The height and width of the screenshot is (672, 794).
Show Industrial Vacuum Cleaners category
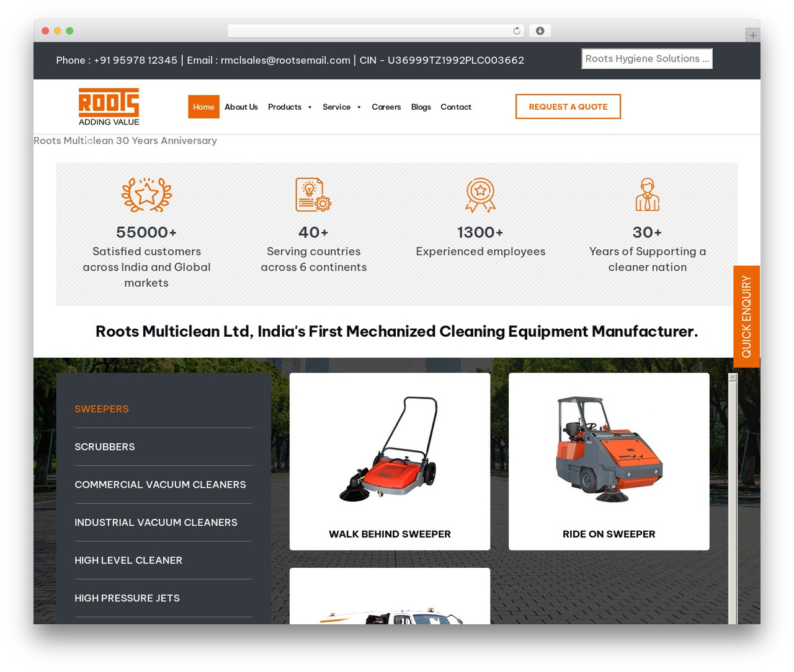point(156,523)
